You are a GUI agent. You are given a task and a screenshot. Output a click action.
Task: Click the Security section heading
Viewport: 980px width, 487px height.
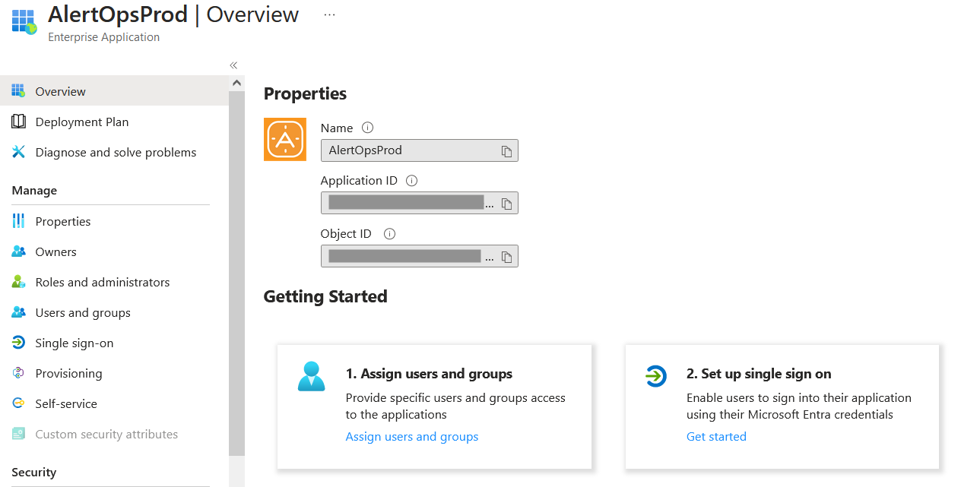click(x=34, y=472)
